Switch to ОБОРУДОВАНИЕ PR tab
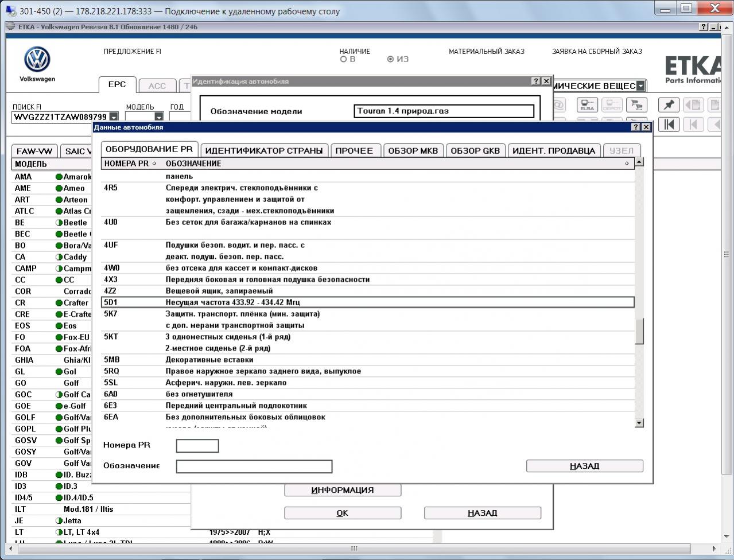Screen dimensions: 734x560 pos(149,149)
